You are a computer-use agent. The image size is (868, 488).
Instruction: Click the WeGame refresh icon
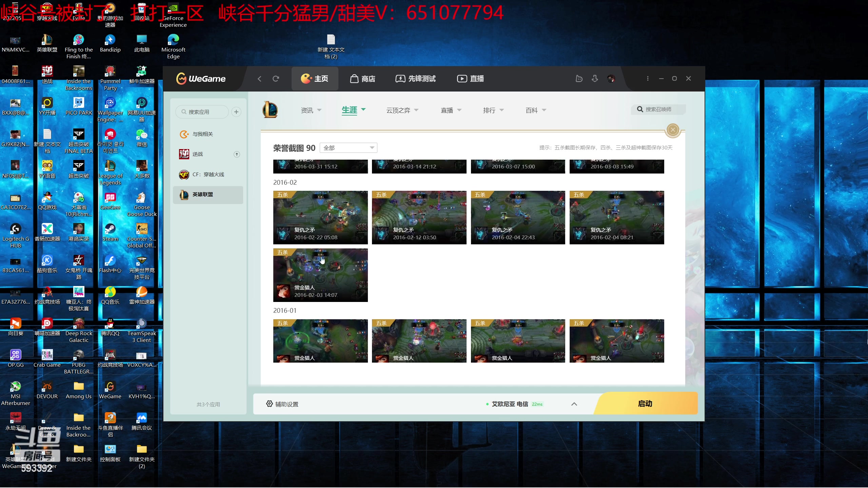[276, 79]
